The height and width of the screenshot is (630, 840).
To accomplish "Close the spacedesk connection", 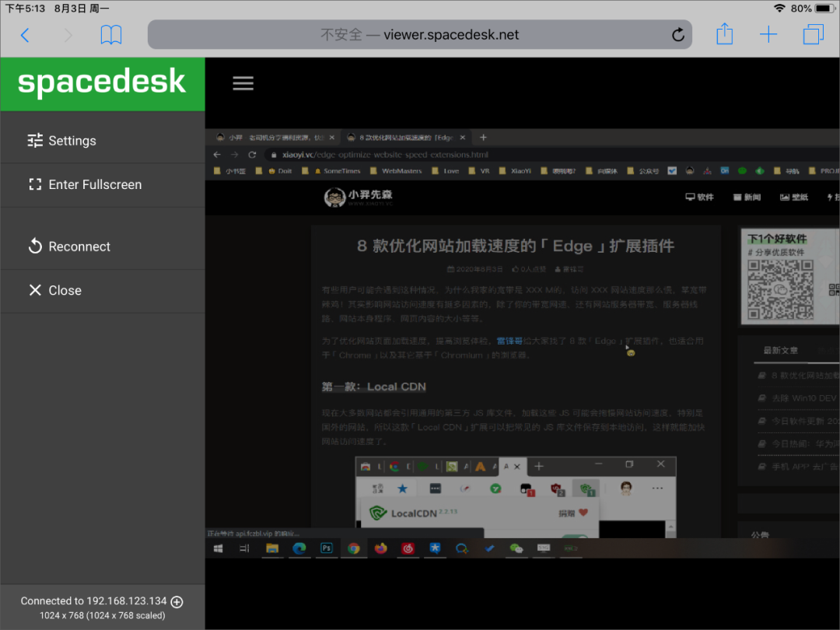I will point(65,290).
